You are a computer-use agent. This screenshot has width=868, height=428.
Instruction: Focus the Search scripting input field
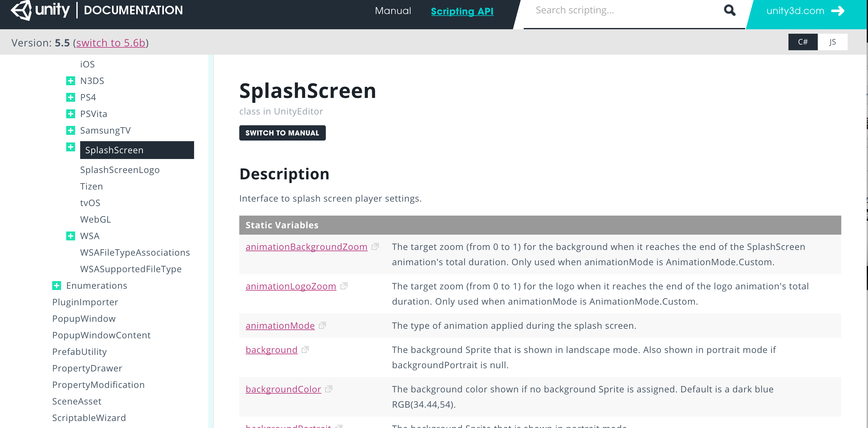click(623, 11)
